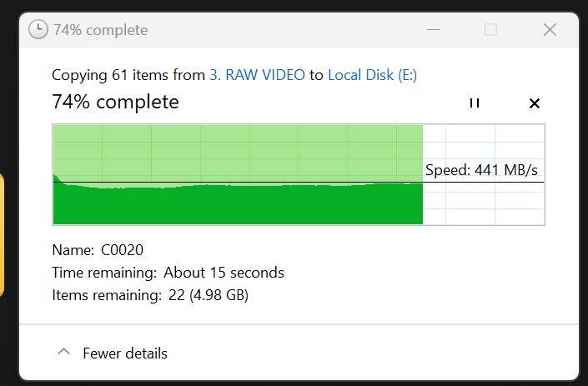Collapse details using the upward chevron
This screenshot has height=386, width=588.
tap(63, 352)
